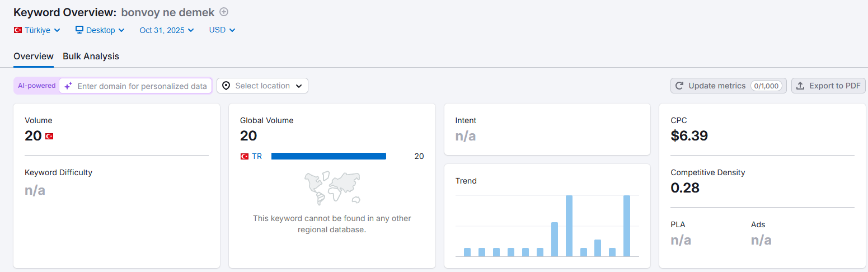Screen dimensions: 868x272
Task: Select the Overview tab
Action: tap(34, 56)
